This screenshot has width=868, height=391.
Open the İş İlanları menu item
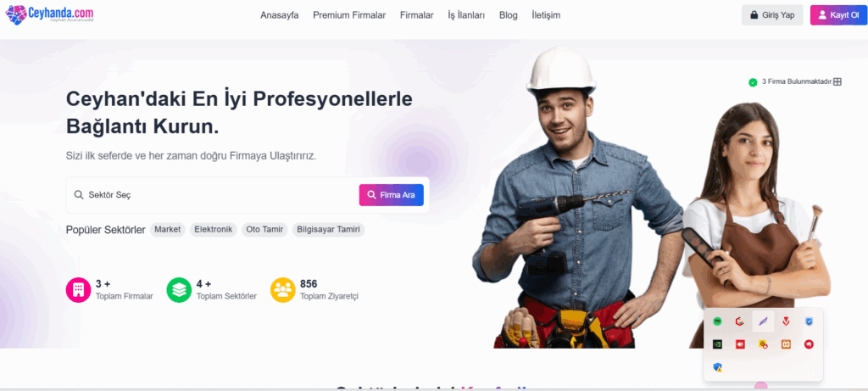point(466,15)
